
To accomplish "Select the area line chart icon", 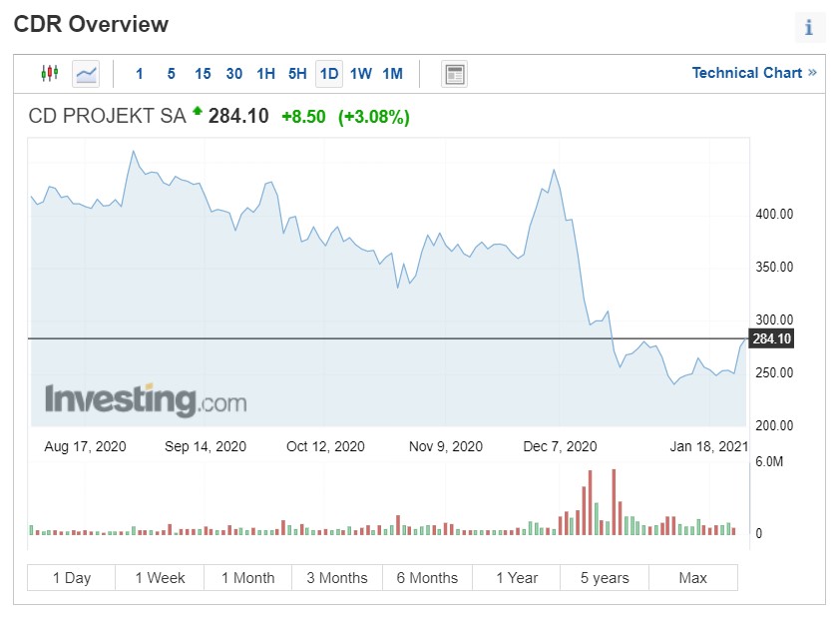I will [x=86, y=74].
